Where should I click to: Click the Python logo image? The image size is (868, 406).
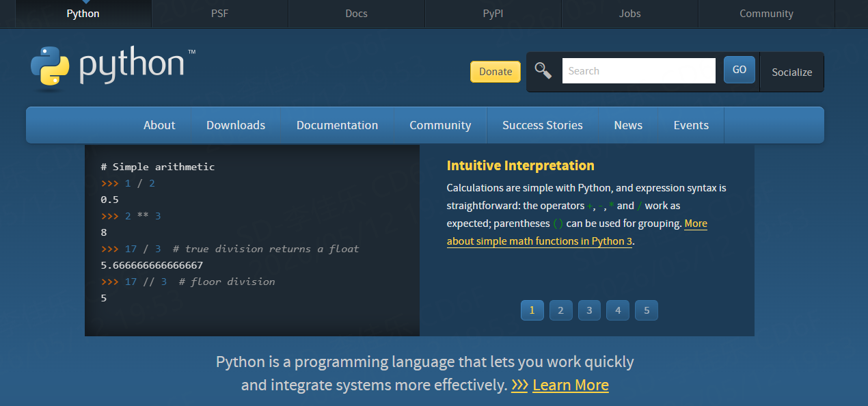pos(113,68)
